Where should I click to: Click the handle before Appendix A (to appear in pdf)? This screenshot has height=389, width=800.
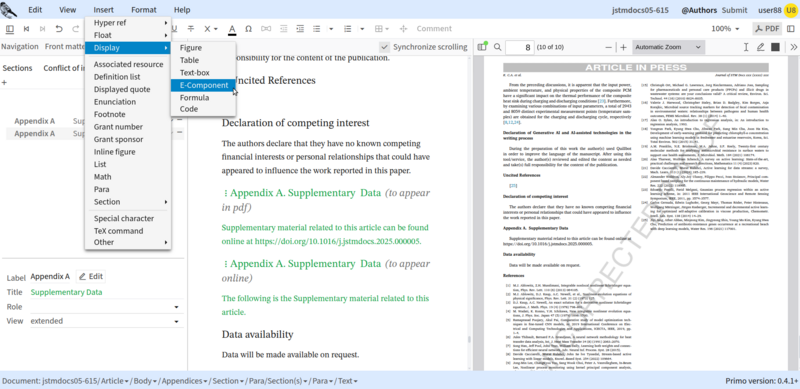226,193
